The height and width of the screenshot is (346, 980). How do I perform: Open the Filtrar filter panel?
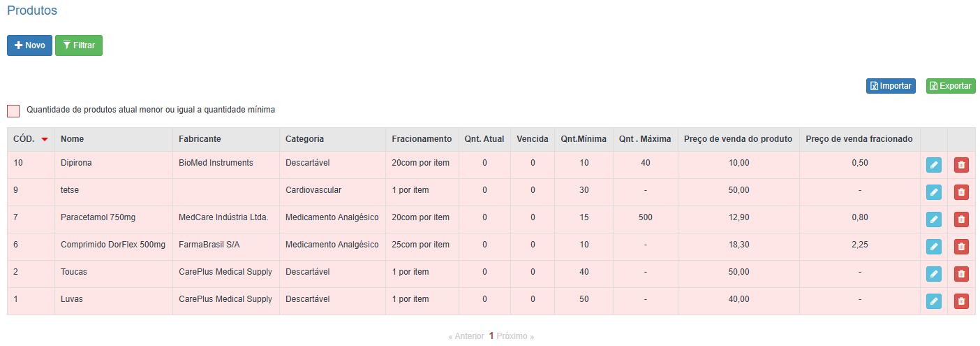coord(79,45)
